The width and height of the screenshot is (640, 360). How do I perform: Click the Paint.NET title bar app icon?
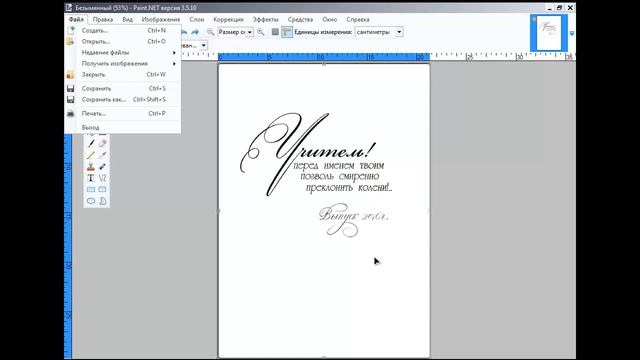[x=69, y=7]
